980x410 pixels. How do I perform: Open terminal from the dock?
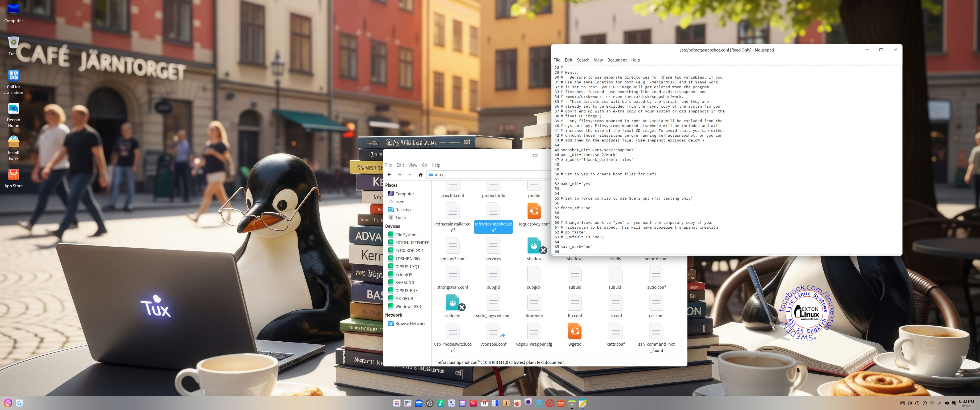pos(473,403)
